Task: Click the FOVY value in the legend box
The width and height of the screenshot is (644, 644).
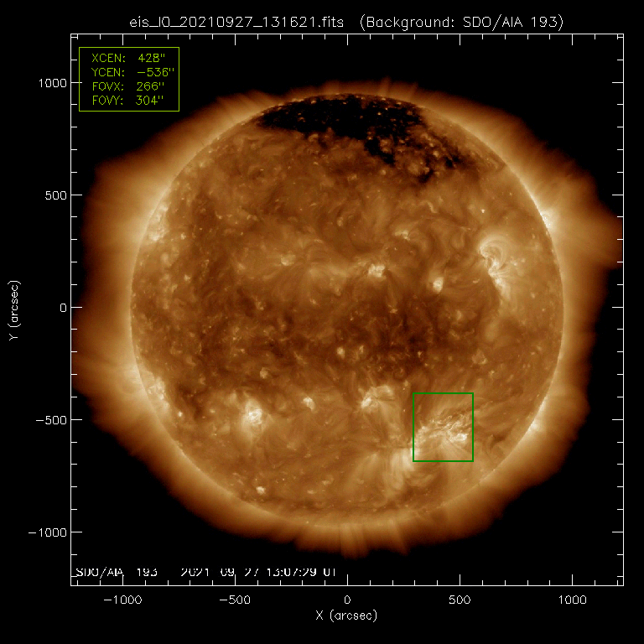Action: [150, 101]
